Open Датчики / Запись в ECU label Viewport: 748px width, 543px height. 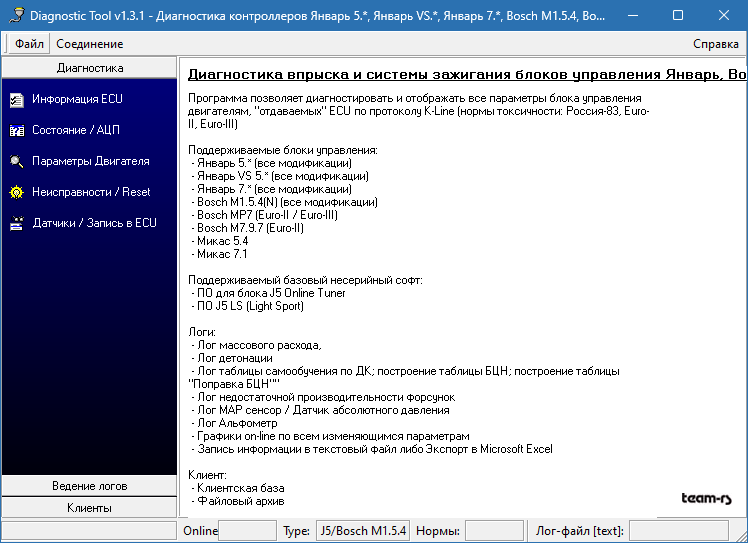point(94,223)
